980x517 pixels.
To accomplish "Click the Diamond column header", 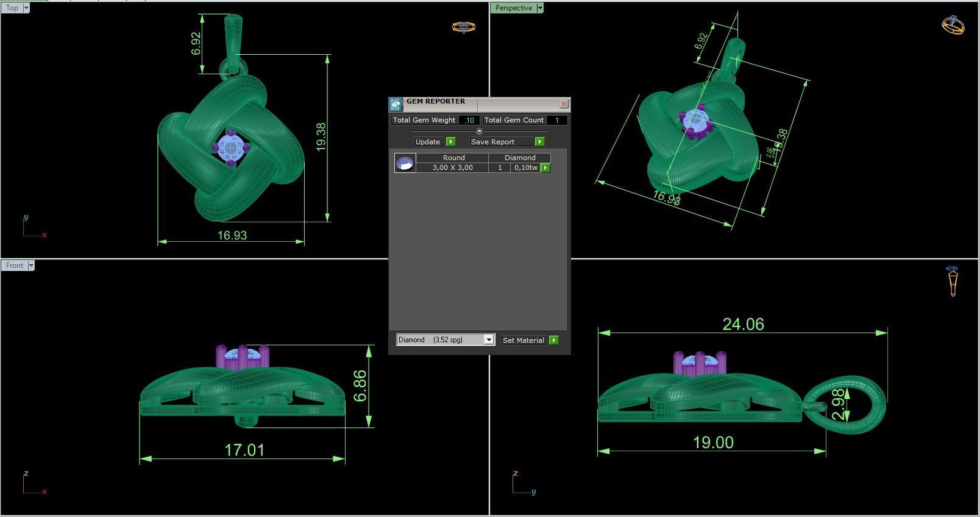I will (x=520, y=158).
